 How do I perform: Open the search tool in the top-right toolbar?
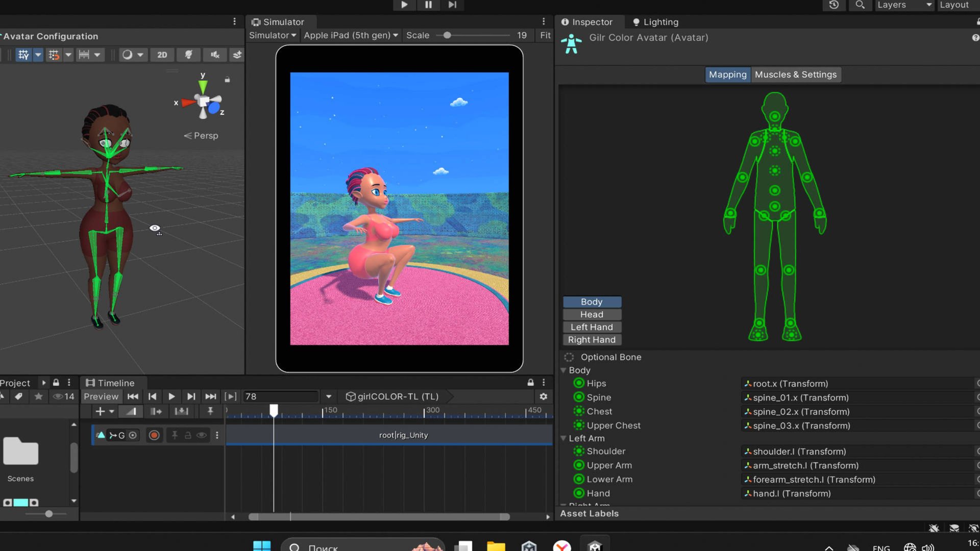coord(861,5)
